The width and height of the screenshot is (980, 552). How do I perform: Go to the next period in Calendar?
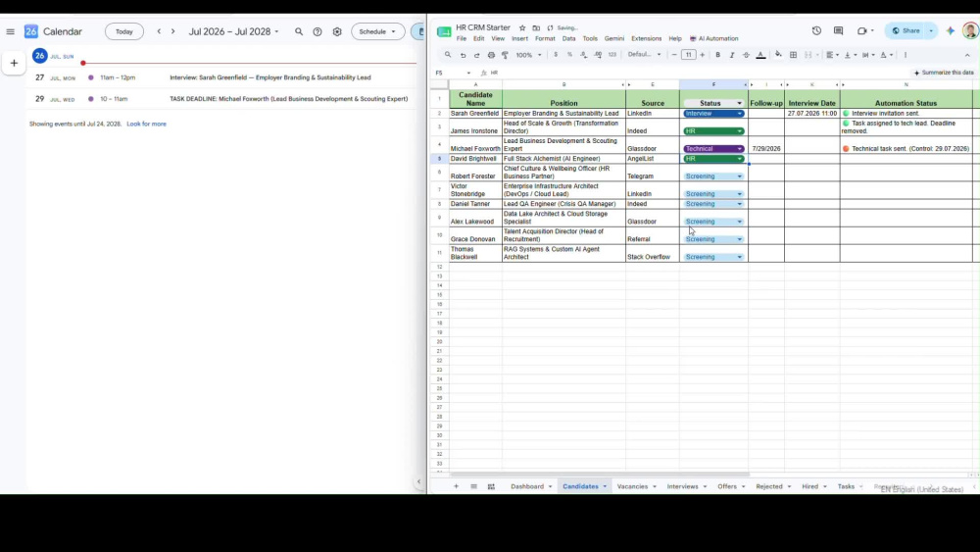pos(173,31)
